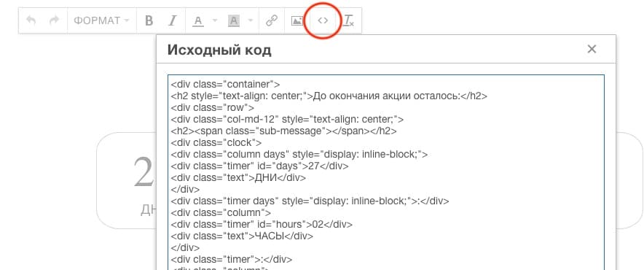Click the line <div class="clock">
The height and width of the screenshot is (270, 644).
(x=216, y=143)
